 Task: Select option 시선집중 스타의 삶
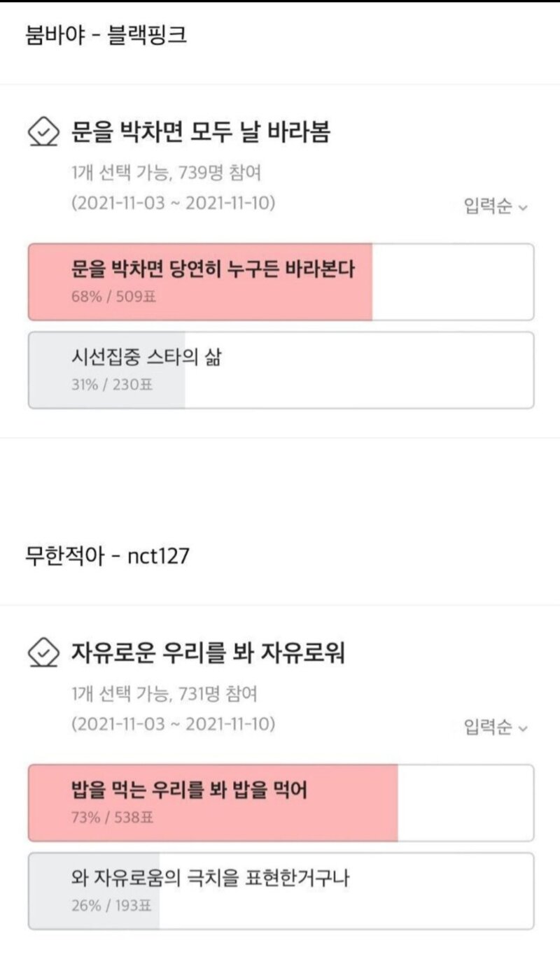point(281,370)
